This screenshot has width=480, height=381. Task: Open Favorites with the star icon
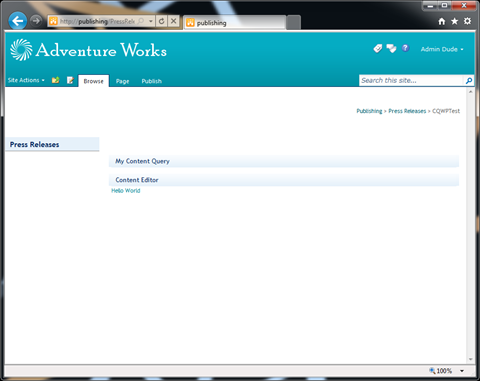pyautogui.click(x=454, y=21)
